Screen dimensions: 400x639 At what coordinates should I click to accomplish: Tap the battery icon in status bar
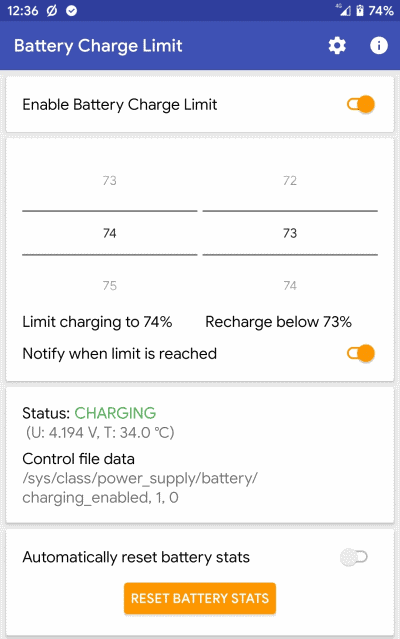pos(360,11)
